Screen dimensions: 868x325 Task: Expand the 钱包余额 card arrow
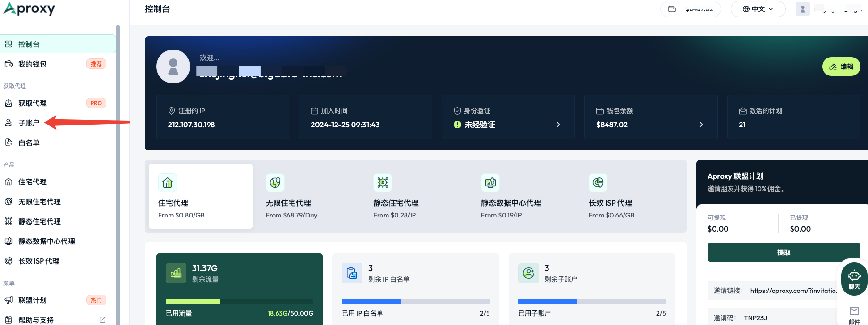701,125
